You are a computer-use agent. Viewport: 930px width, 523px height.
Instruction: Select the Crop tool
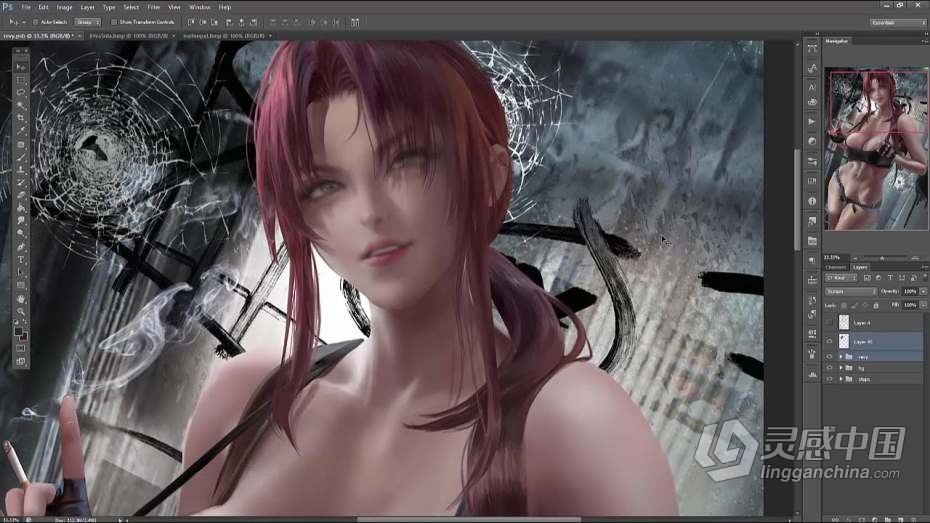[21, 118]
